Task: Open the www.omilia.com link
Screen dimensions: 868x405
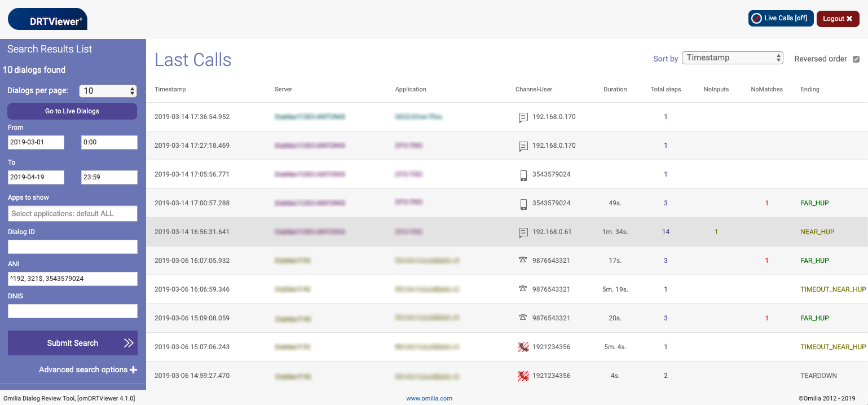Action: (429, 398)
